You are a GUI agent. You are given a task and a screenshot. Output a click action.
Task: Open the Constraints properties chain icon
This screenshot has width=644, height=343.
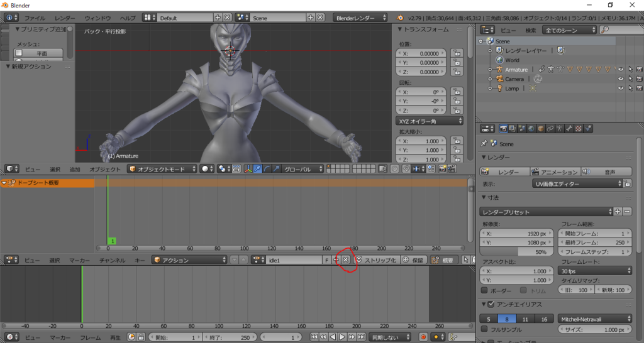coord(550,129)
